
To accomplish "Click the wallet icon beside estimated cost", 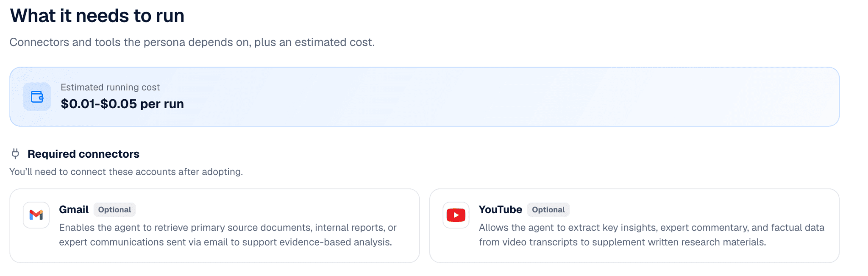I will 37,97.
